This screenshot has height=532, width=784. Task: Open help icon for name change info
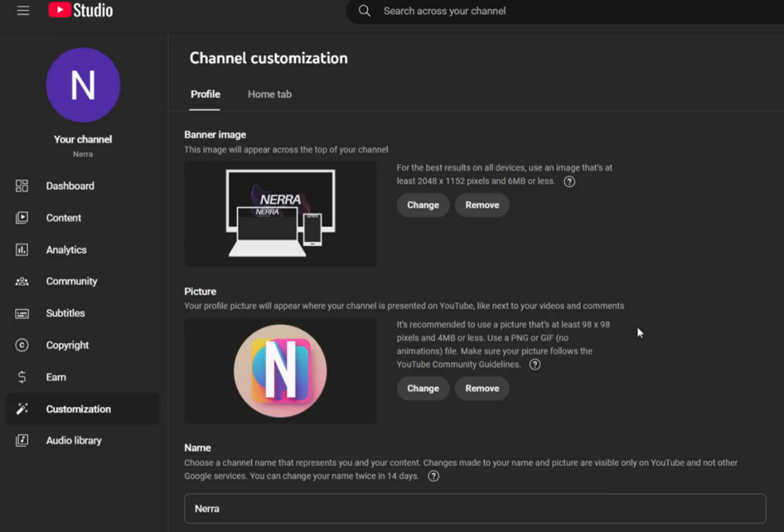(x=433, y=476)
